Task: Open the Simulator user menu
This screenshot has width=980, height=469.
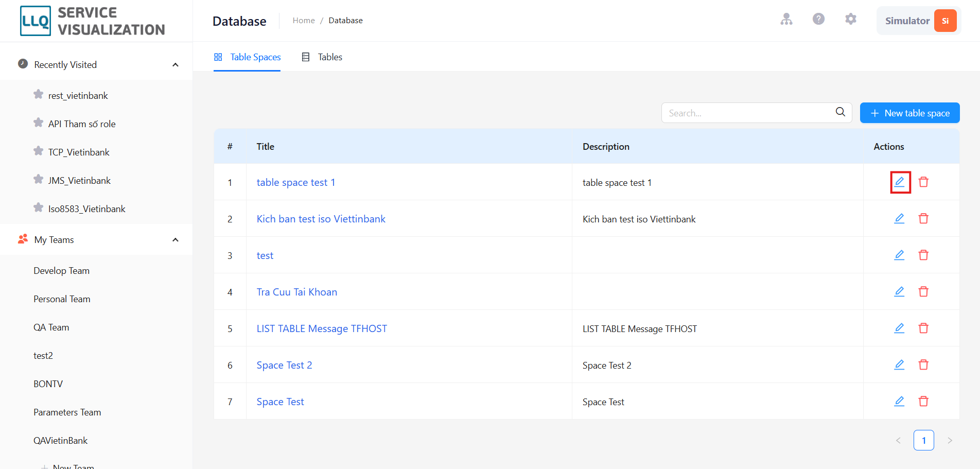Action: pyautogui.click(x=919, y=21)
